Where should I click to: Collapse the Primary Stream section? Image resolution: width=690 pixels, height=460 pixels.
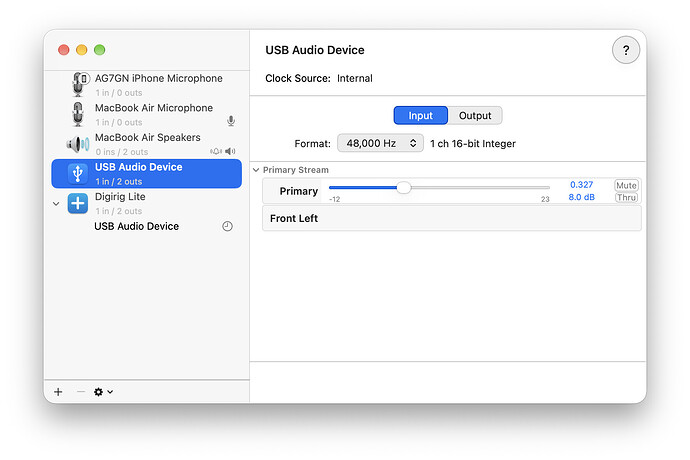coord(256,170)
